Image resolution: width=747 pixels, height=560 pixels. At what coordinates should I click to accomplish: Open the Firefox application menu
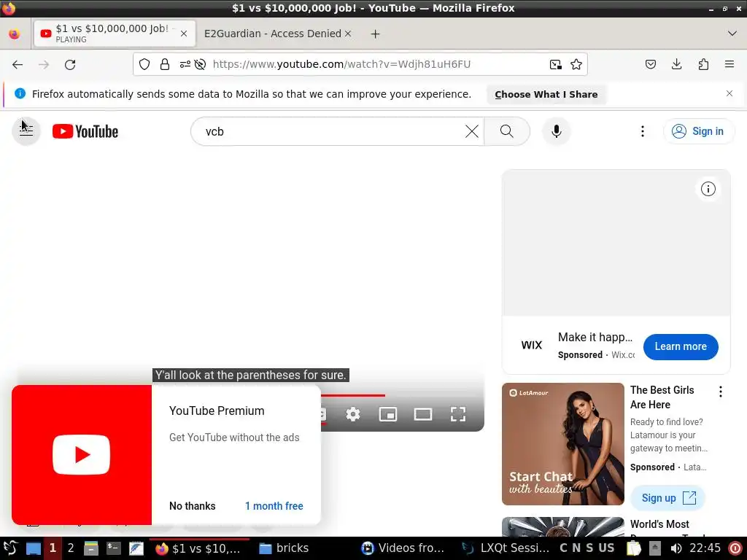pyautogui.click(x=729, y=64)
